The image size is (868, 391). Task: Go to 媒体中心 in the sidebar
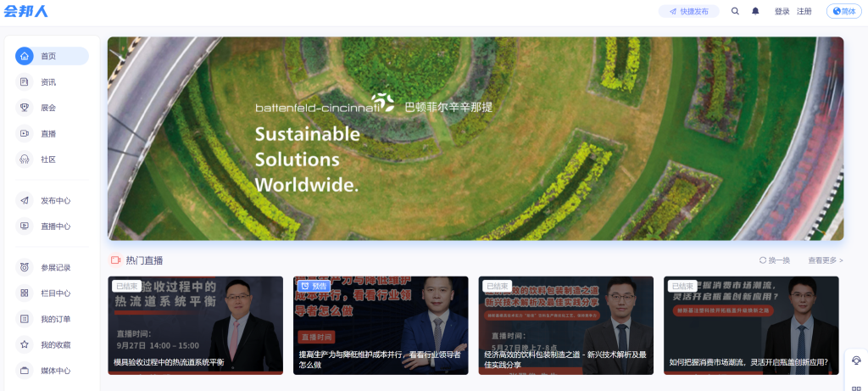[x=55, y=371]
